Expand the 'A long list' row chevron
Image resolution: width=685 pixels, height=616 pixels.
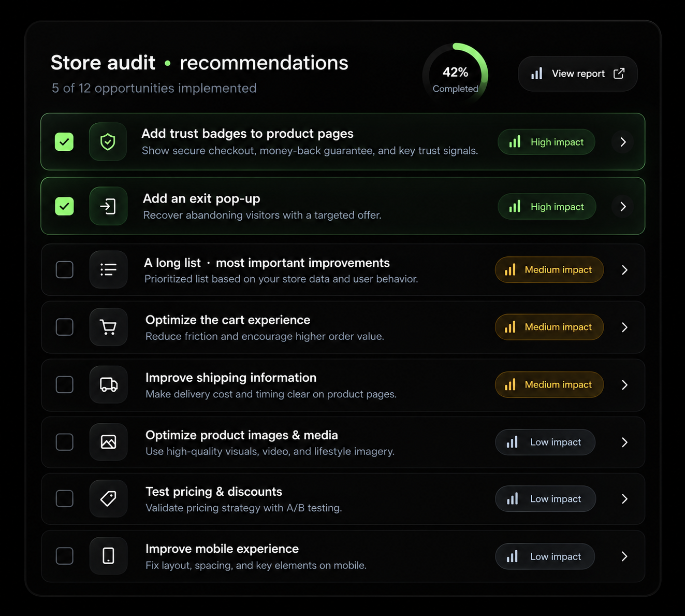click(624, 270)
